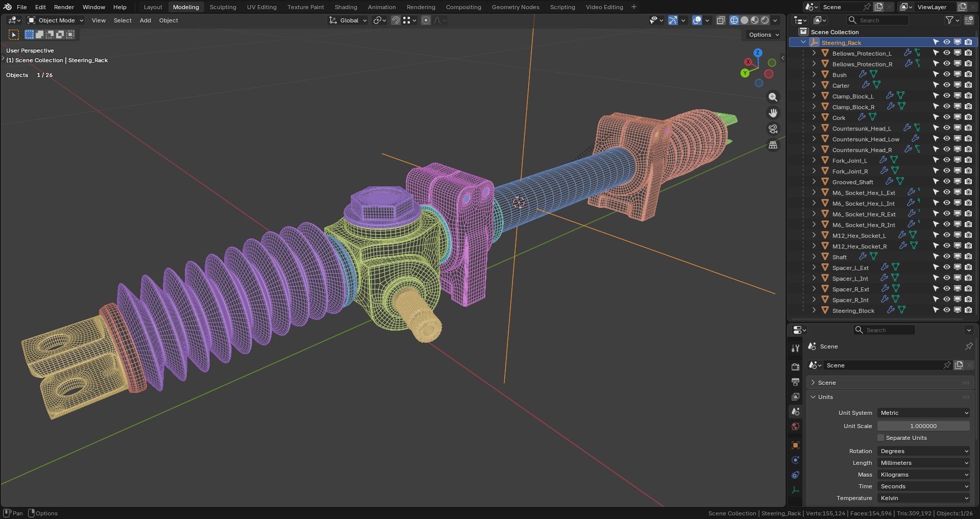Open the File menu

coord(22,7)
